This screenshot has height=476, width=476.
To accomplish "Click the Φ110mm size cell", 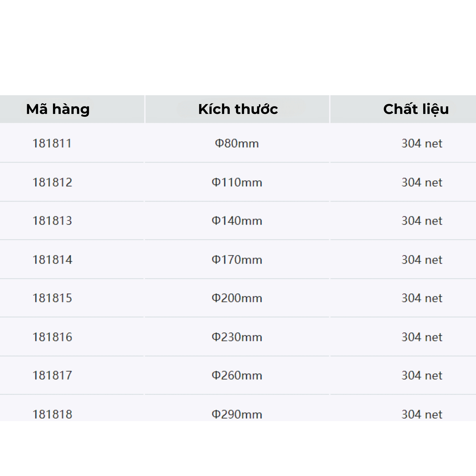I will [x=237, y=182].
